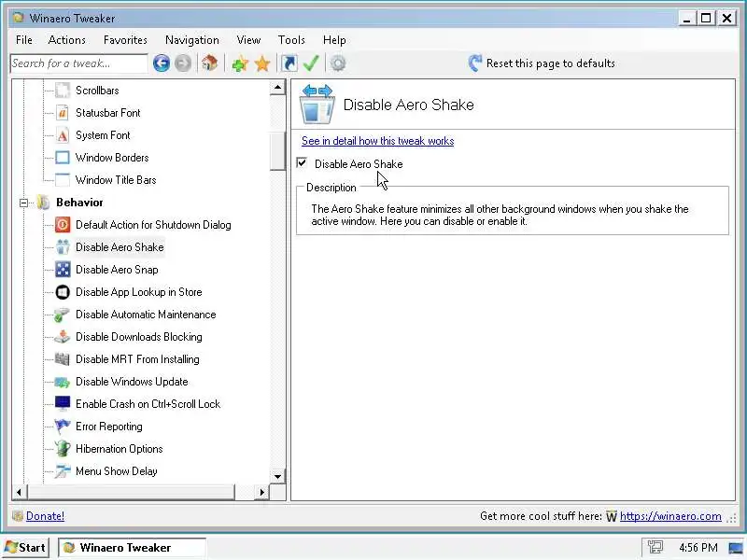
Task: Open the File menu
Action: (24, 40)
